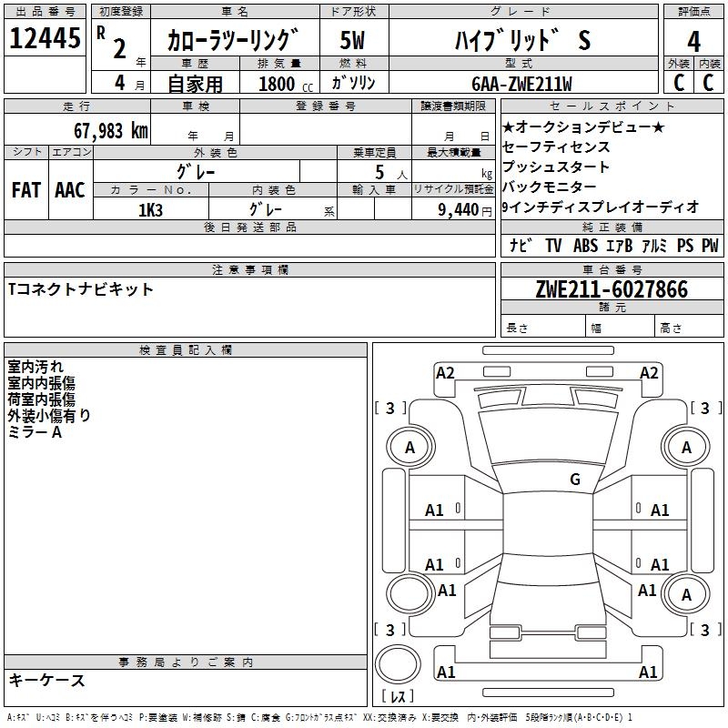Click the ABS equipment label

coord(585,245)
